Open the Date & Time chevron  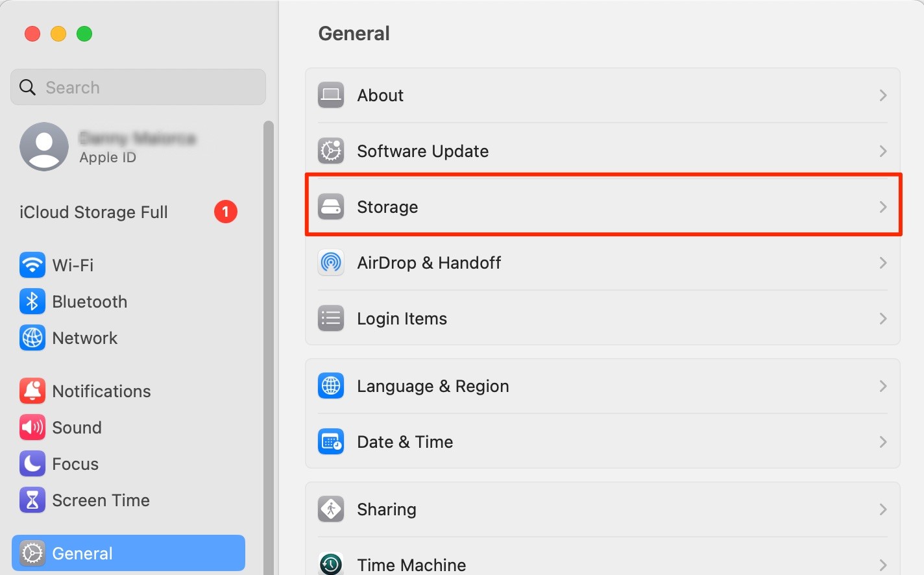[x=883, y=442]
